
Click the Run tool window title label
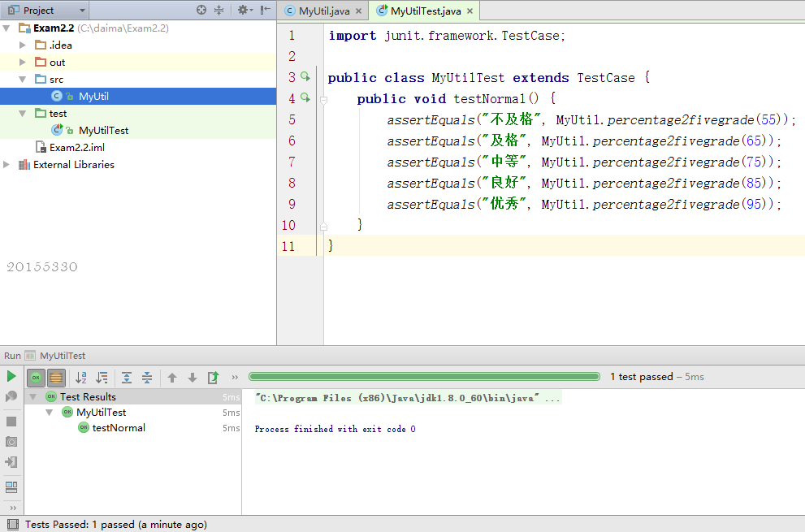pos(12,356)
